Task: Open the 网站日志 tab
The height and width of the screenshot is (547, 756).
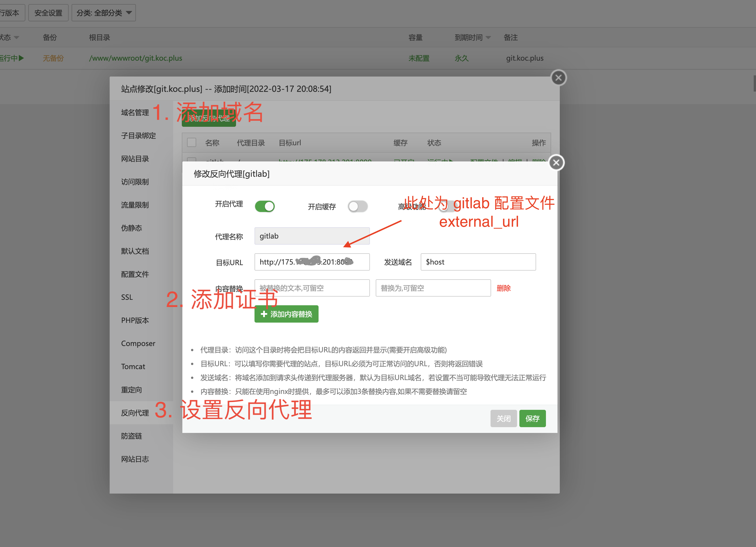Action: [x=135, y=459]
